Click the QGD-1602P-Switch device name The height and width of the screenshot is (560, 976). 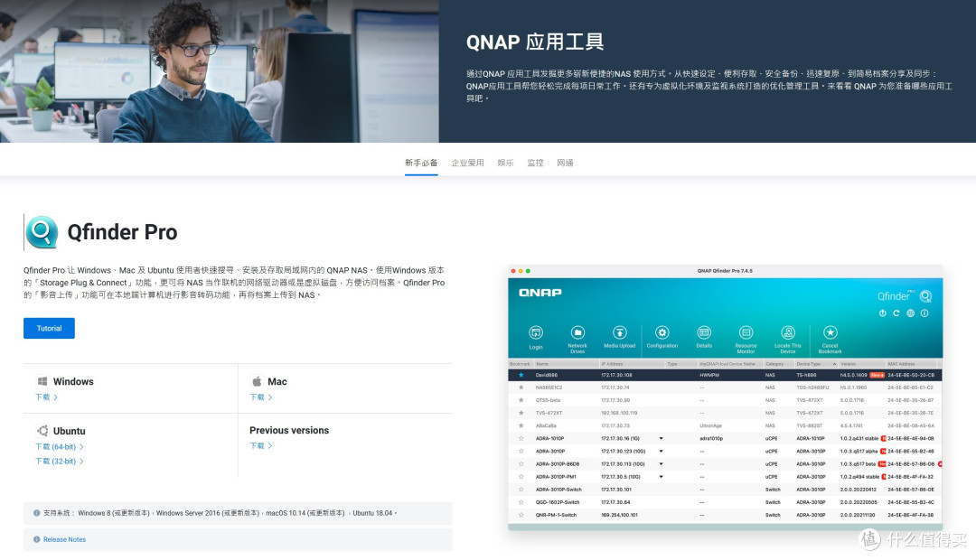[558, 502]
